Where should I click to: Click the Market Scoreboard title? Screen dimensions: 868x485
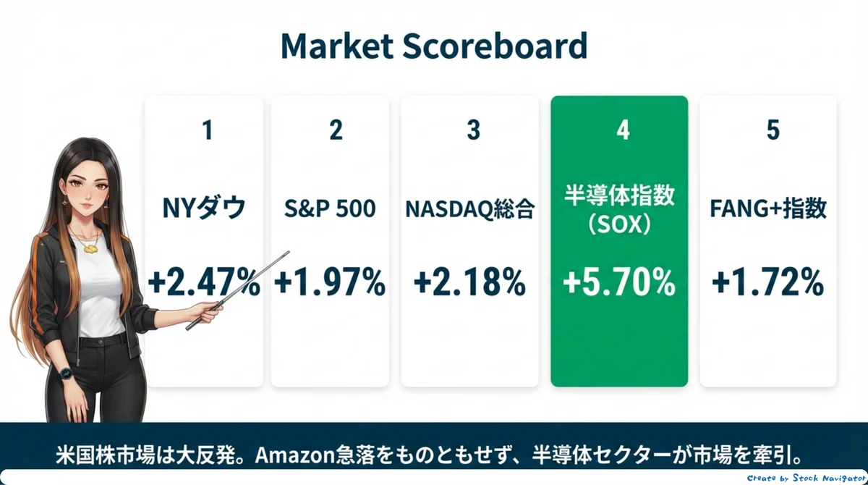point(434,46)
